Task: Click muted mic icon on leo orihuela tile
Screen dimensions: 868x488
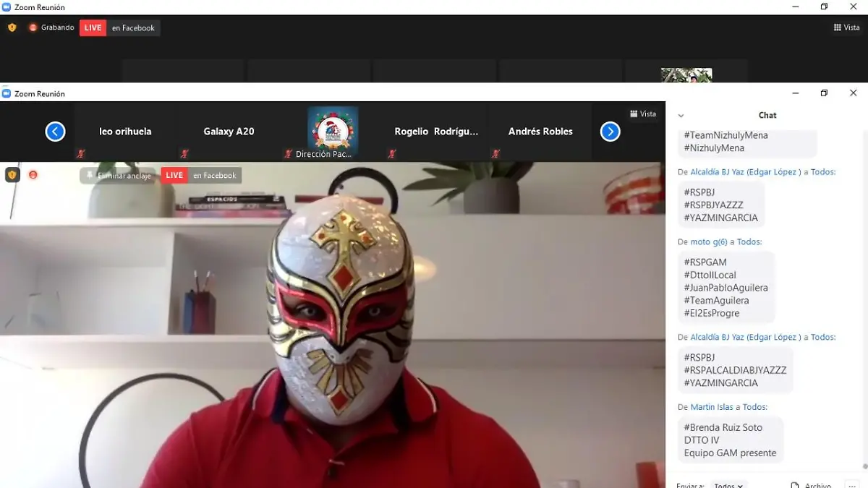Action: (80, 154)
